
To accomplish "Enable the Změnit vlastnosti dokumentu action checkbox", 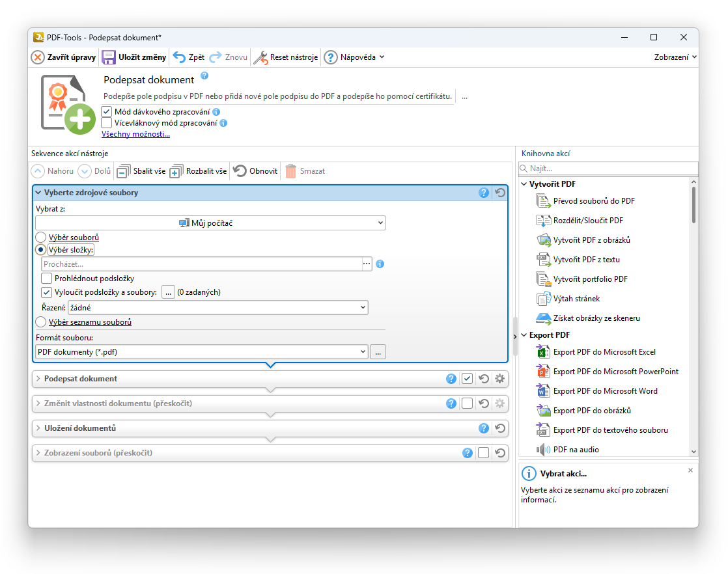I will pos(468,403).
